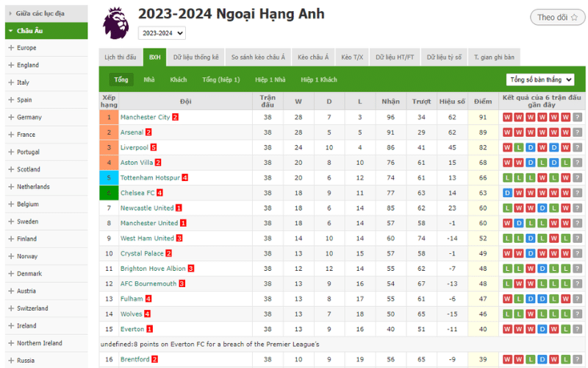Open the Tổng số bàn thắng dropdown
Image resolution: width=588 pixels, height=368 pixels.
point(540,79)
